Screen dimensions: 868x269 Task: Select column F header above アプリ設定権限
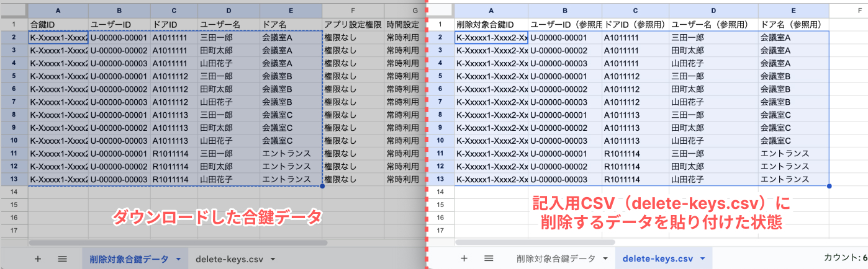coord(353,11)
